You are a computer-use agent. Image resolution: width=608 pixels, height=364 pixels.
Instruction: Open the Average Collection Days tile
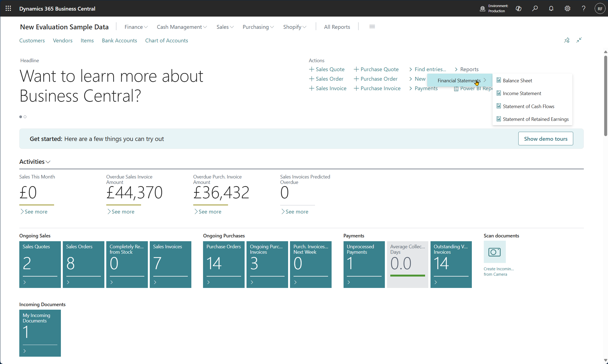[408, 264]
